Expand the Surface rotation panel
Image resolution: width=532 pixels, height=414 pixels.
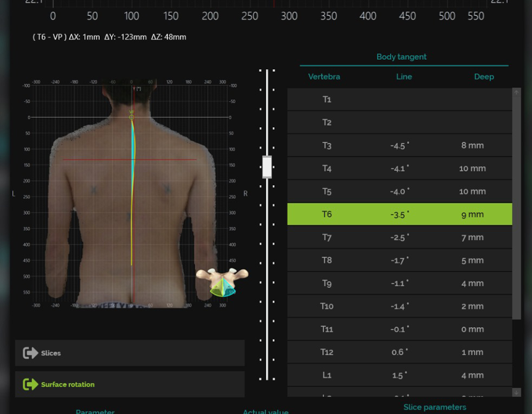pos(129,384)
